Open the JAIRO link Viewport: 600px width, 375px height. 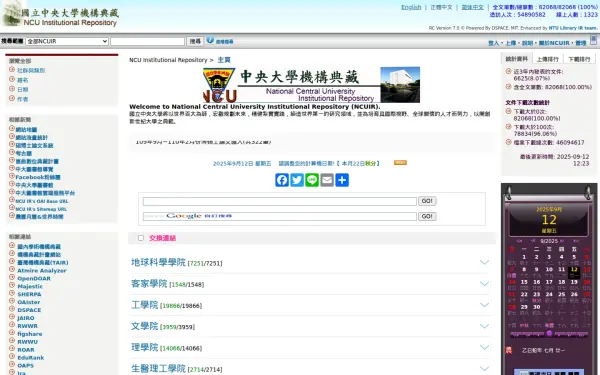(26, 318)
